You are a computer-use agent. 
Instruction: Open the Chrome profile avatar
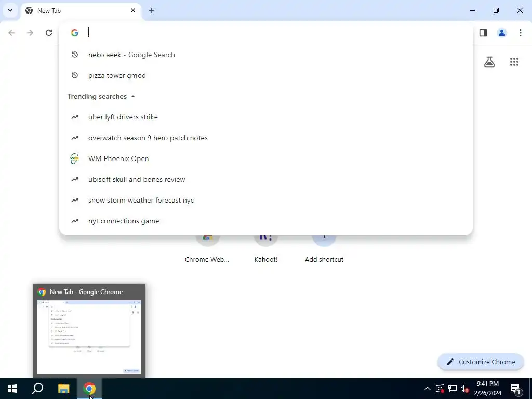[x=502, y=33]
